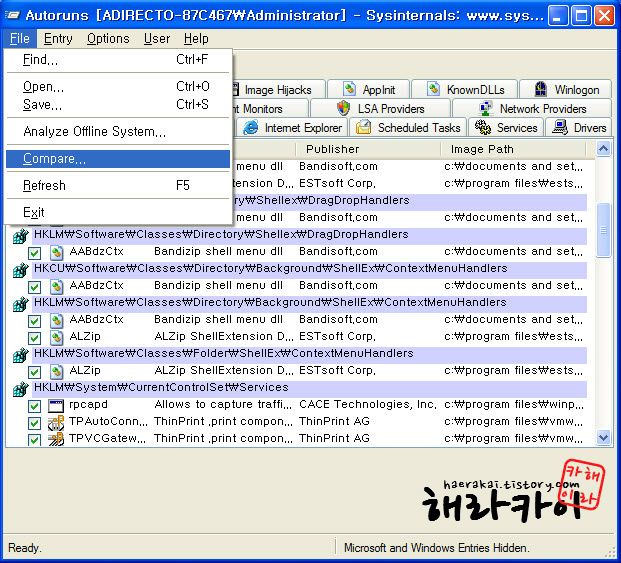Viewport: 621px width, 563px height.
Task: Click the TPAutoConnSvc entry icon
Action: click(56, 423)
